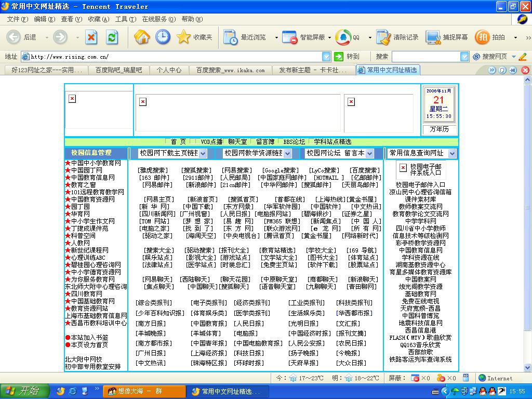This screenshot has height=399, width=532.
Task: Refresh the page using the green arrows icon
Action: click(x=112, y=37)
